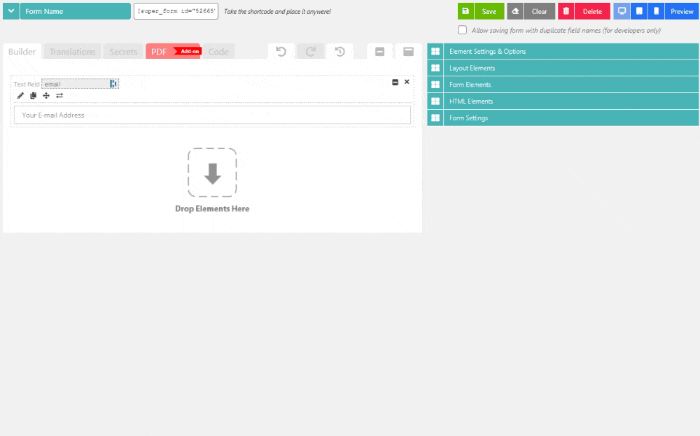Switch to mobile preview icon
Image resolution: width=700 pixels, height=436 pixels.
coord(656,11)
